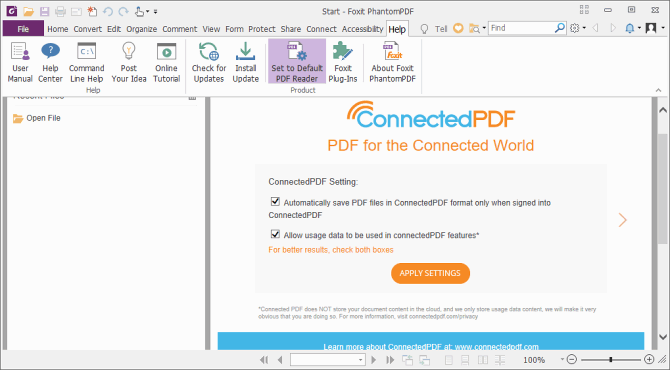Go to previous page in status bar
Viewport: 670px width, 370px height.
click(280, 360)
